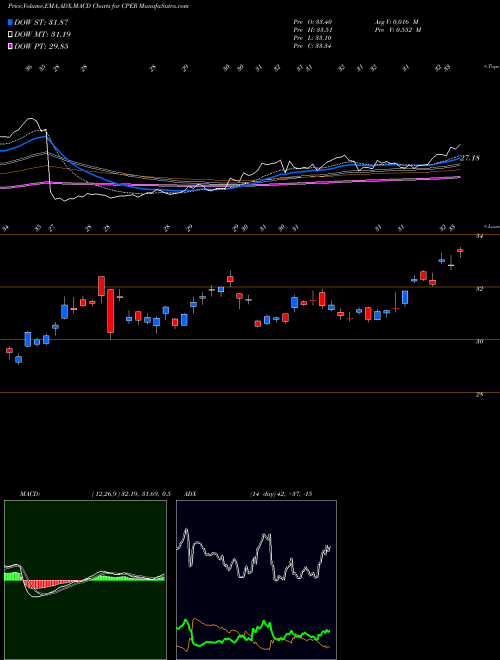Select the 'DOW PT: 29.85' legend label
Viewport: 500px width, 660px height.
point(41,46)
